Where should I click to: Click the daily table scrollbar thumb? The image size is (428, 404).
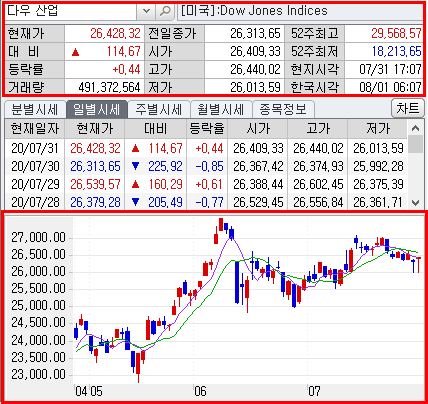click(x=415, y=144)
